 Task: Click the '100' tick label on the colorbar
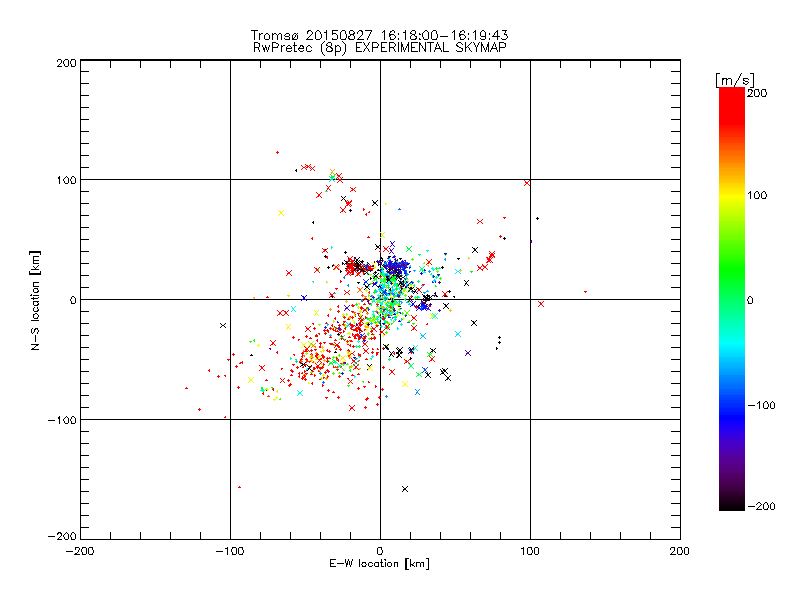point(757,195)
